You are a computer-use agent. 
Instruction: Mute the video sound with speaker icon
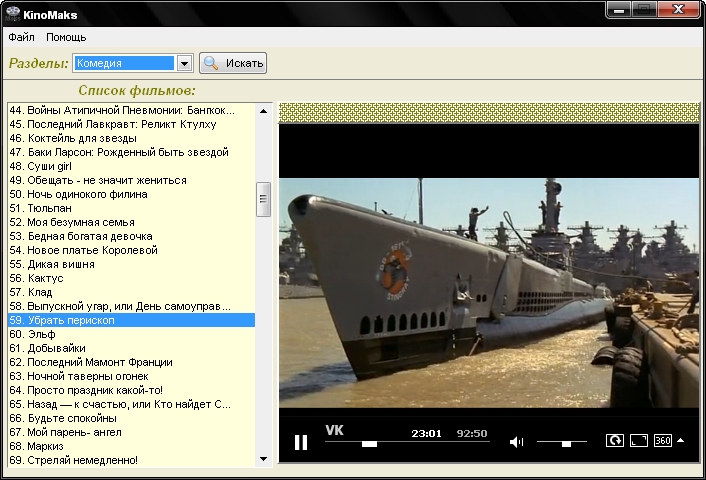coord(516,442)
